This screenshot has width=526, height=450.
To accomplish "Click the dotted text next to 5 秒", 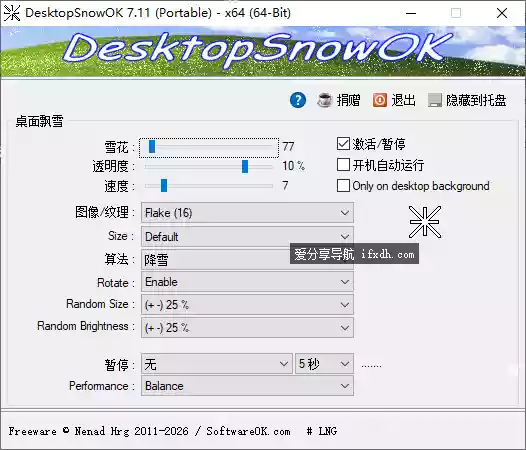I will pos(371,366).
